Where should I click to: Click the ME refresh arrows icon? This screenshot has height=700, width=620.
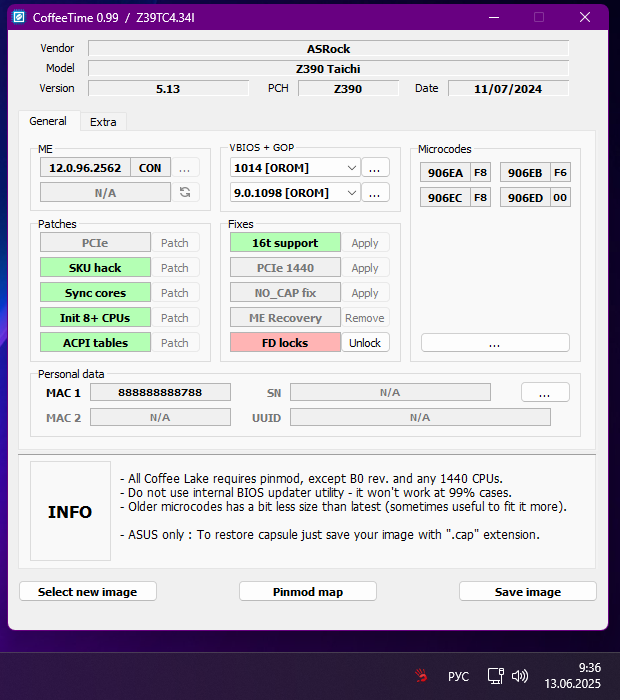coord(185,192)
